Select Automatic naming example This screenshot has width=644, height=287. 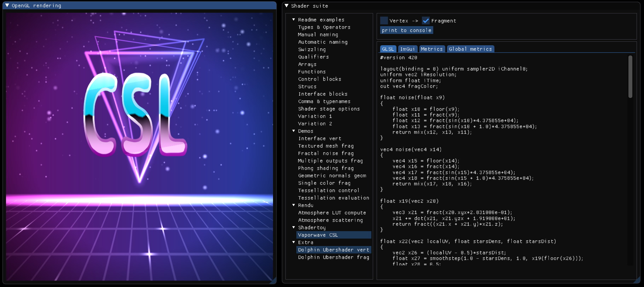pos(323,42)
